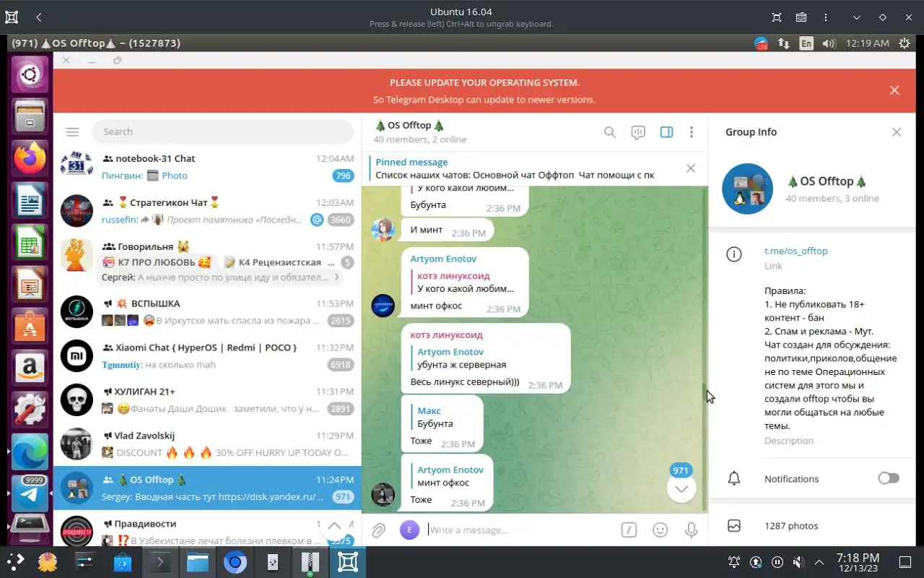924x578 pixels.
Task: Click the send-as avatar E icon
Action: click(x=409, y=530)
